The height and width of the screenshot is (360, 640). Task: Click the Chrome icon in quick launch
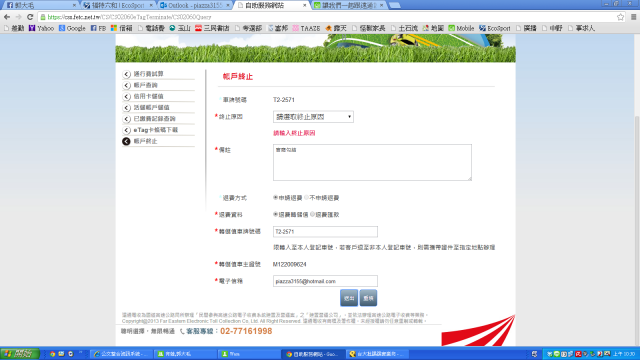[x=52, y=354]
